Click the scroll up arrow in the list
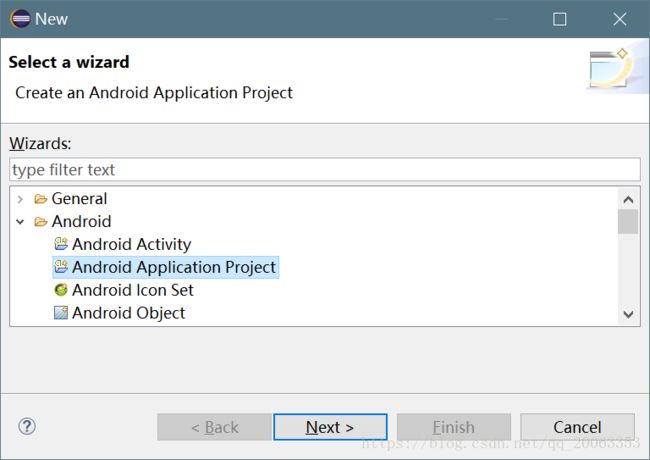 click(628, 199)
